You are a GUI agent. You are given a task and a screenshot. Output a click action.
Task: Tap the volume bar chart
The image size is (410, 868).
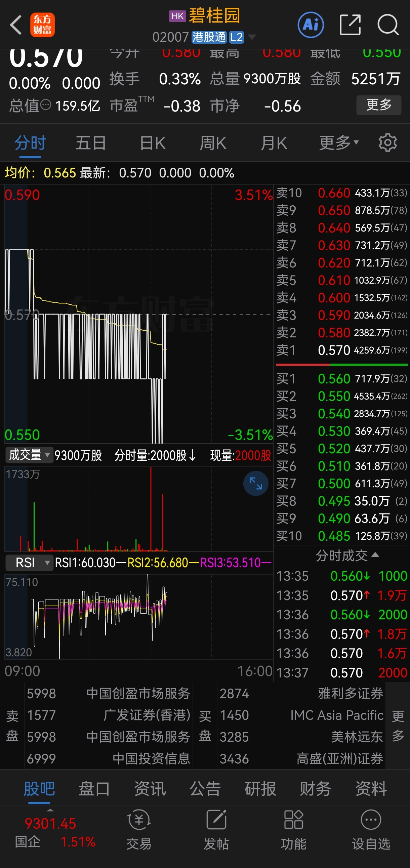click(138, 509)
